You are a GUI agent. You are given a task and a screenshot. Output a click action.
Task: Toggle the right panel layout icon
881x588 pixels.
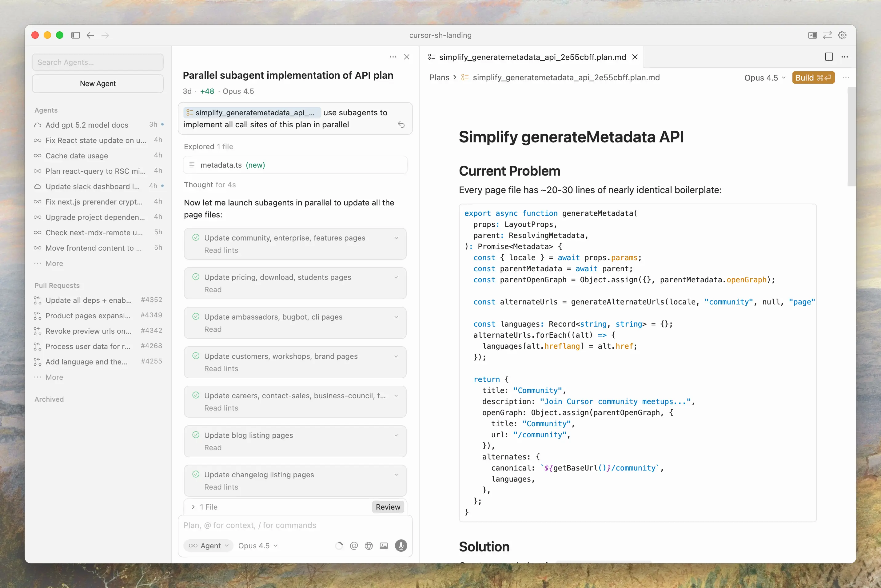coord(812,35)
